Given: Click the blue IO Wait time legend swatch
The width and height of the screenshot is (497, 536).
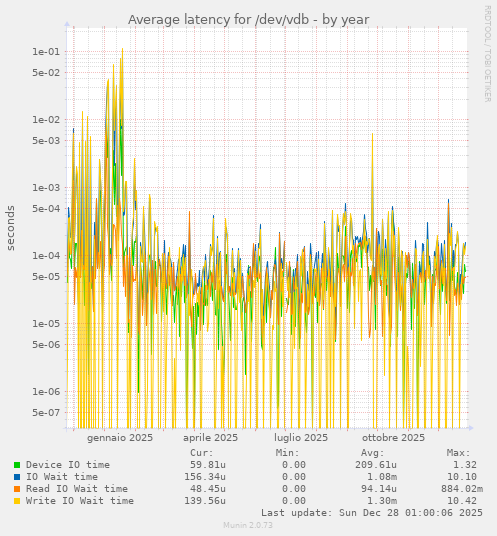Looking at the screenshot, I should 17,477.
